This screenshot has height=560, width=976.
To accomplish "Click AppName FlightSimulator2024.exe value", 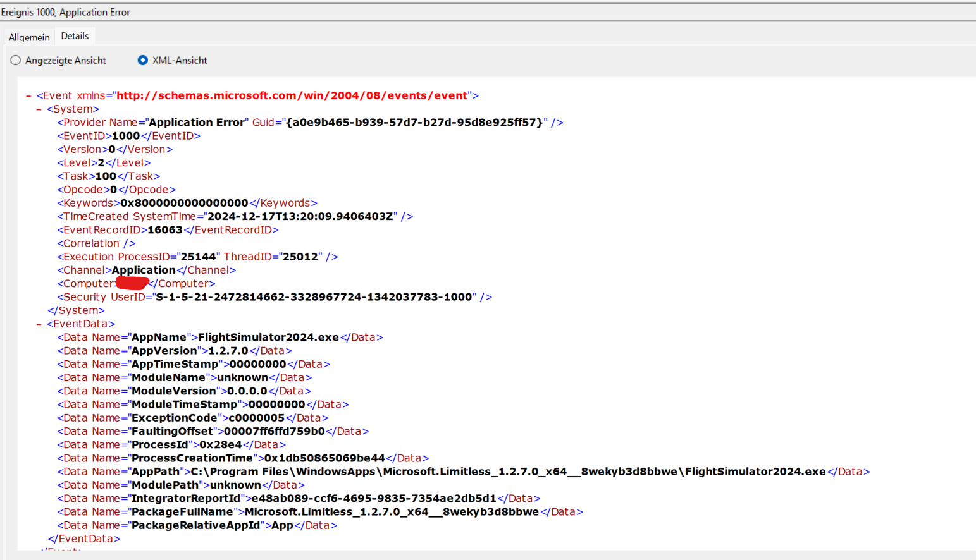I will tap(268, 338).
